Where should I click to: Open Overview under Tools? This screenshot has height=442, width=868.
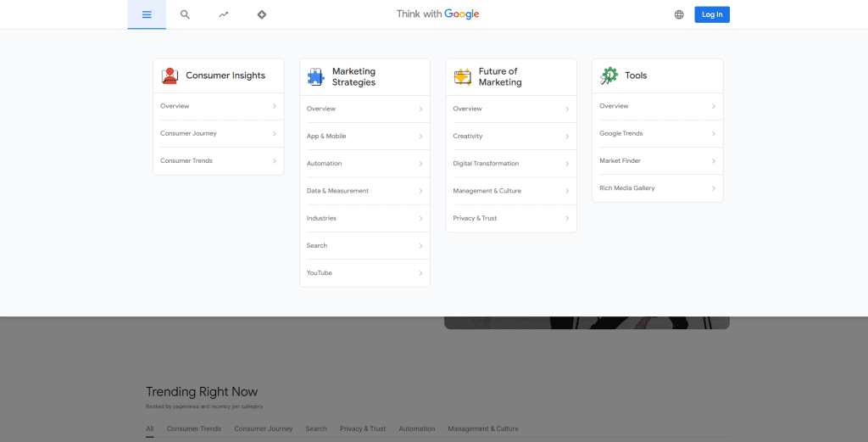658,106
